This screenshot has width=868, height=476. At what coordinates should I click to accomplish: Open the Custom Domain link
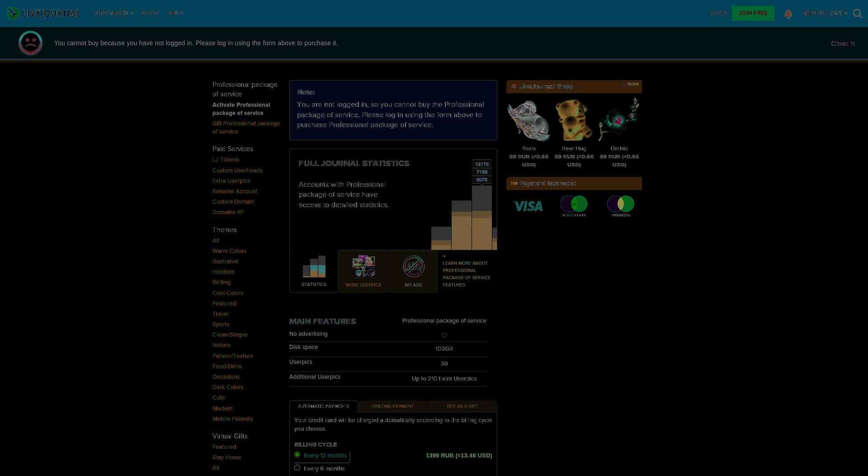coord(233,202)
